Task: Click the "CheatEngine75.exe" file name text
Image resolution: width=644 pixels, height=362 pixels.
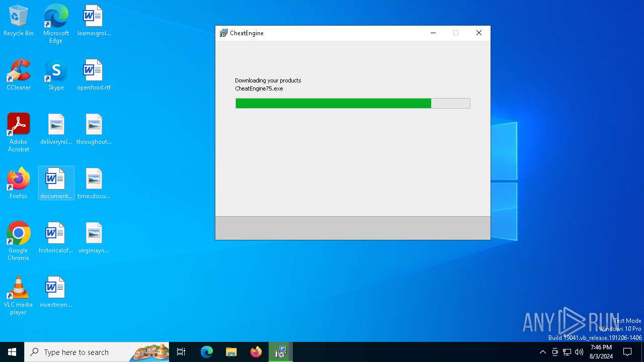Action: coord(259,88)
